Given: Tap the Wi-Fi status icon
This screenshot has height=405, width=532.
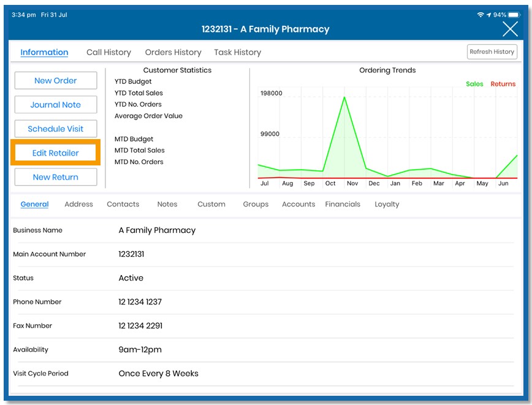Looking at the screenshot, I should coord(481,15).
